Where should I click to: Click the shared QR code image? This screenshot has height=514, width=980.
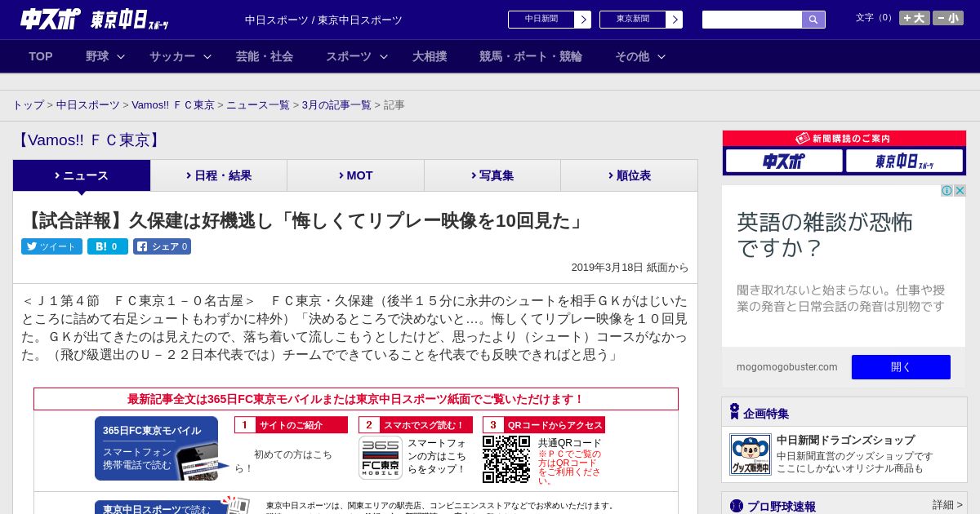point(506,459)
